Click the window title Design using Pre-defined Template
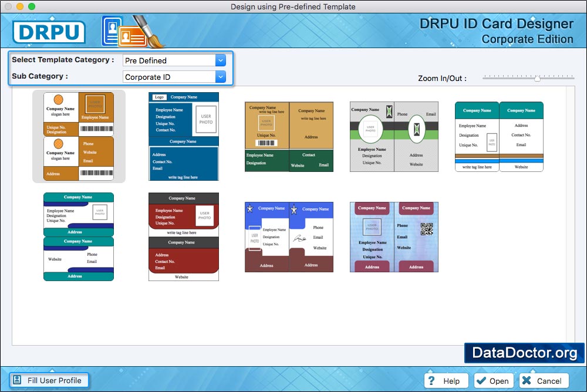The width and height of the screenshot is (587, 392). 293,6
